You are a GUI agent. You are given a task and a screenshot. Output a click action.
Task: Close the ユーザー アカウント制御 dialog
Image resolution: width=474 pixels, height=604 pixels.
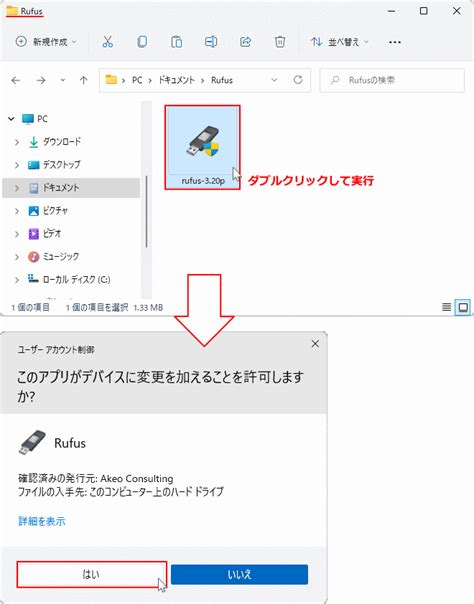(x=315, y=344)
